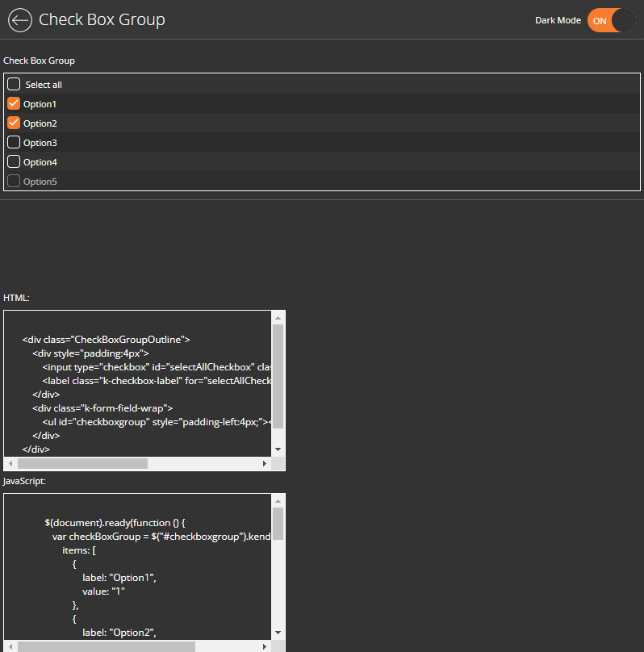Toggle the Dark Mode switch off
This screenshot has height=652, width=644.
tap(611, 20)
